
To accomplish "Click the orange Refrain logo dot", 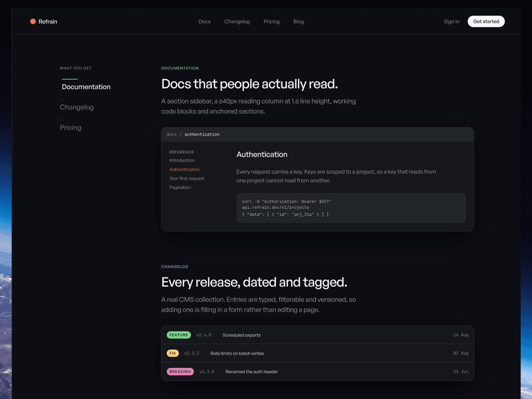I will 33,21.
